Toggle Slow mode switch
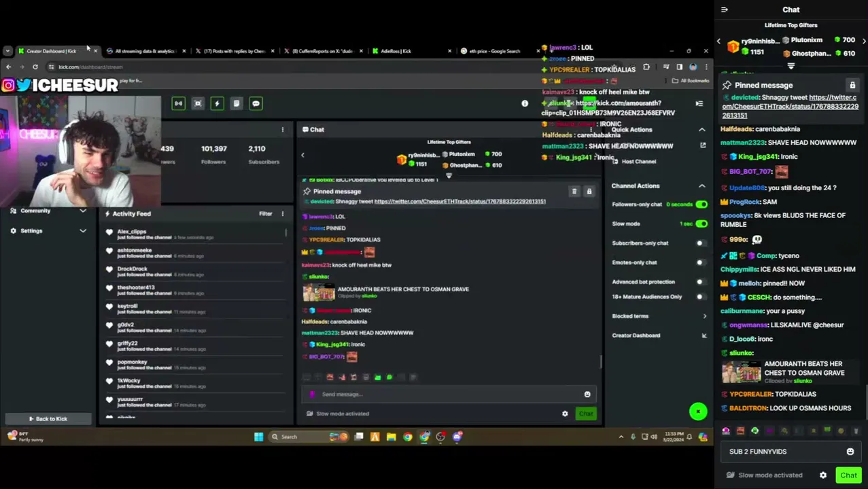Viewport: 868px width, 489px height. pyautogui.click(x=701, y=223)
